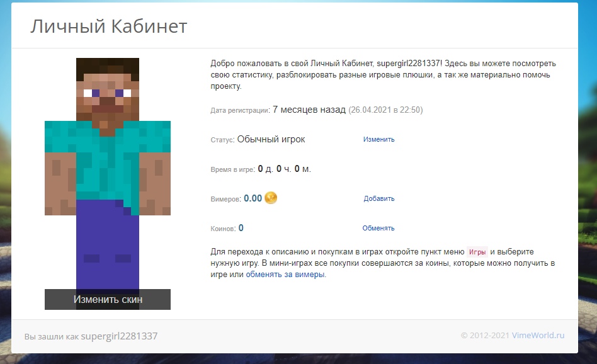Click Обменять next to the coins
Image resolution: width=597 pixels, height=364 pixels.
tap(378, 228)
